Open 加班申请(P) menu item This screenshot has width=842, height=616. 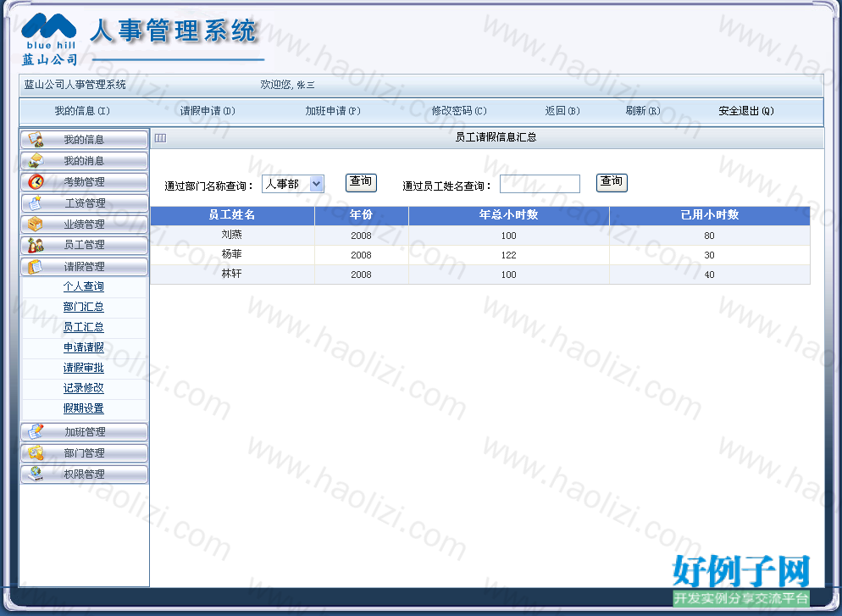click(333, 111)
